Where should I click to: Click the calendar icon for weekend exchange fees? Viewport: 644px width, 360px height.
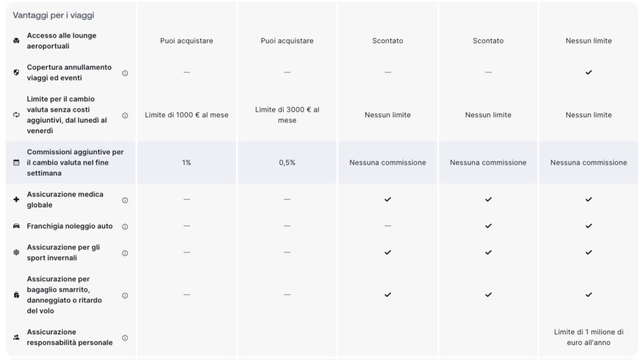click(16, 163)
